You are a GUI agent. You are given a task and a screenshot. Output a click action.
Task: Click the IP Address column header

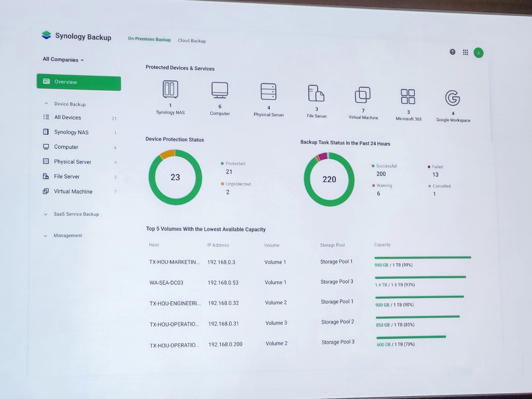pyautogui.click(x=218, y=245)
